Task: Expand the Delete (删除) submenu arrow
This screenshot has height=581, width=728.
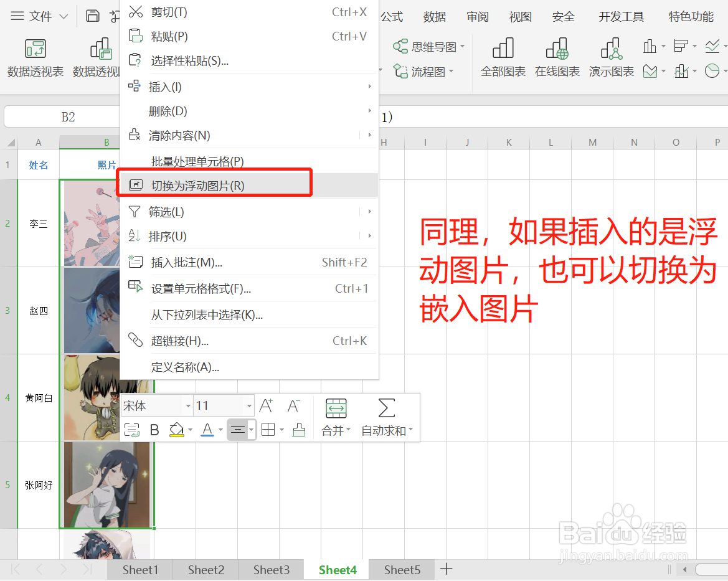Action: pyautogui.click(x=369, y=111)
